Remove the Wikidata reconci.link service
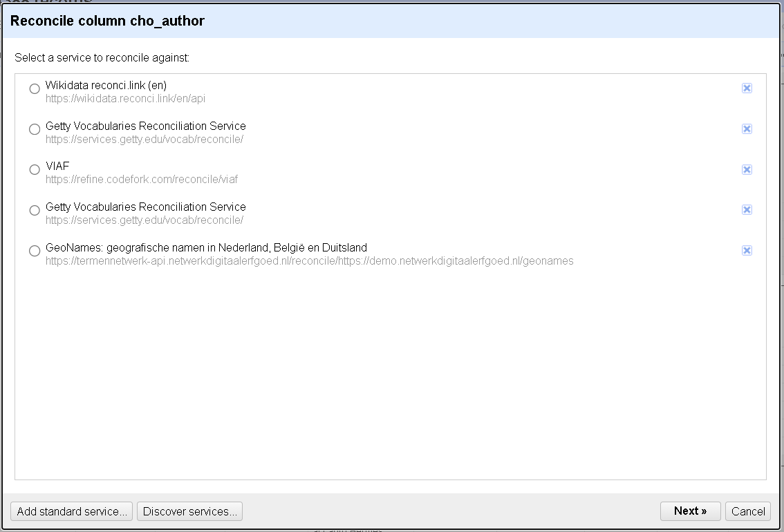This screenshot has height=532, width=784. tap(747, 88)
